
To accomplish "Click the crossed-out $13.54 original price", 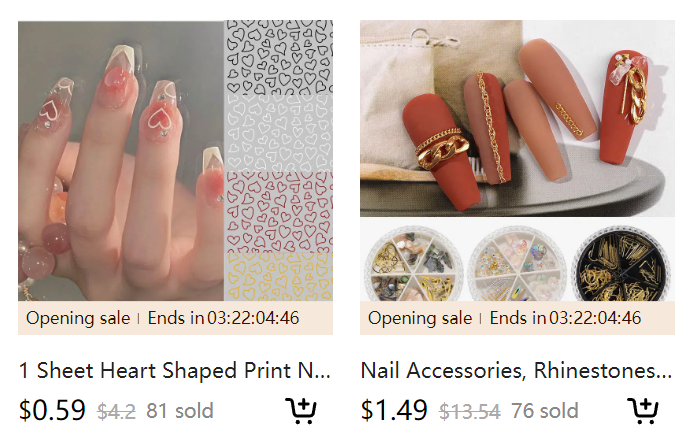I will pos(470,411).
